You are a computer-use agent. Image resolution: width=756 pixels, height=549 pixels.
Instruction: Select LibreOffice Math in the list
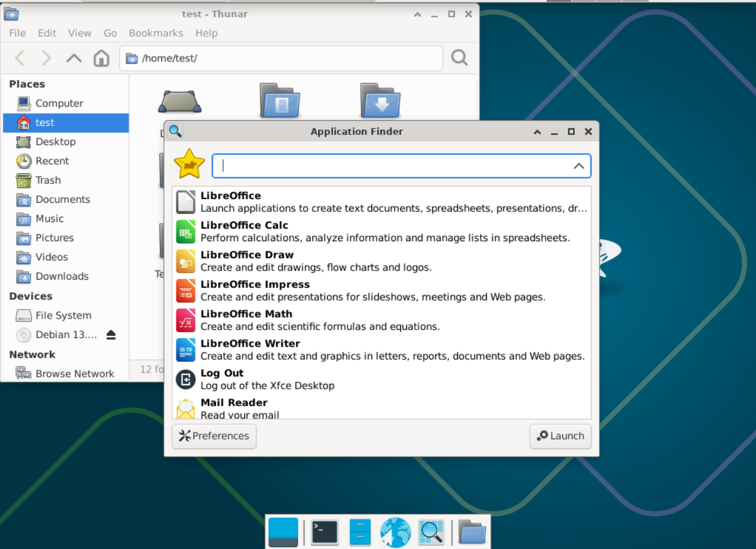(x=382, y=320)
